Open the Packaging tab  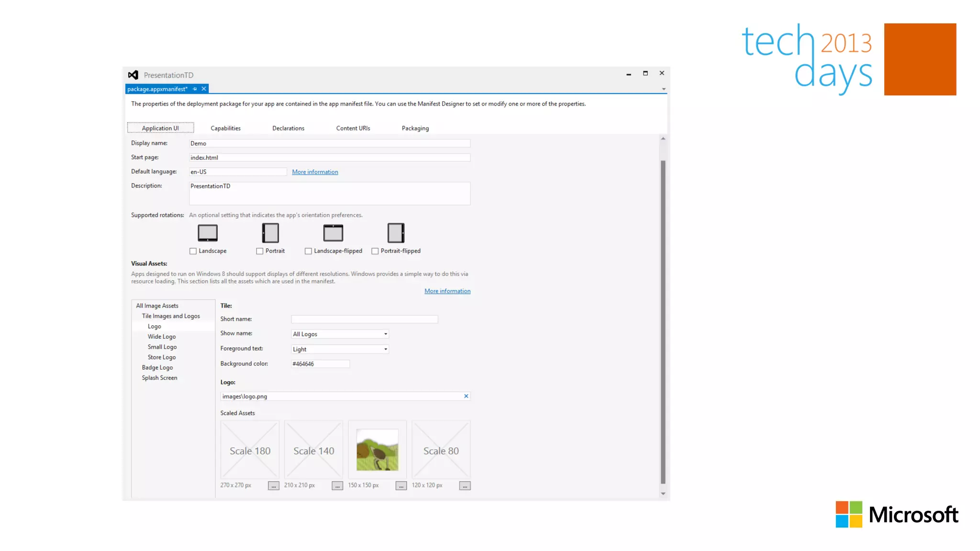tap(415, 128)
